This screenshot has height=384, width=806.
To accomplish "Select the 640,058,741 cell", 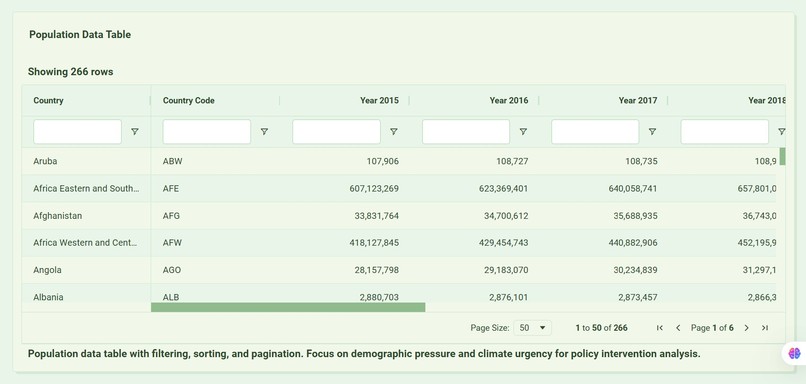I will (603, 189).
